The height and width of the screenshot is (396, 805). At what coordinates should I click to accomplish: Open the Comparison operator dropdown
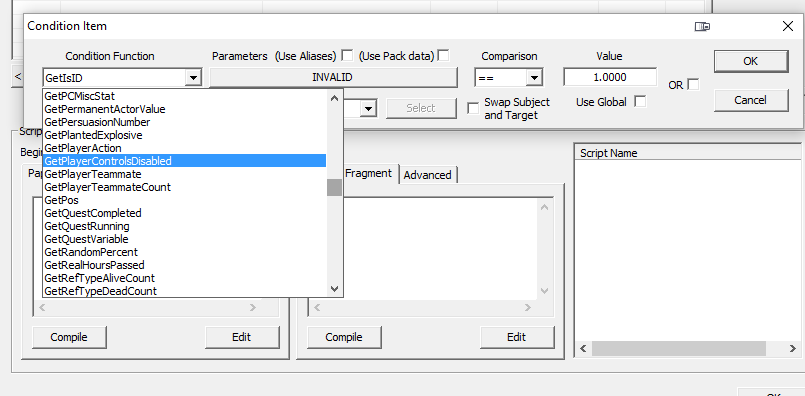(534, 78)
